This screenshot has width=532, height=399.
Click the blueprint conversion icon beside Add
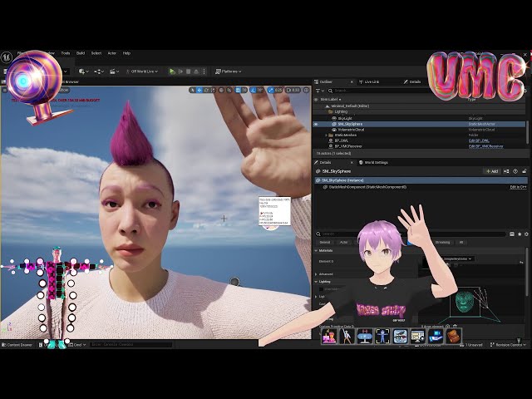click(506, 171)
